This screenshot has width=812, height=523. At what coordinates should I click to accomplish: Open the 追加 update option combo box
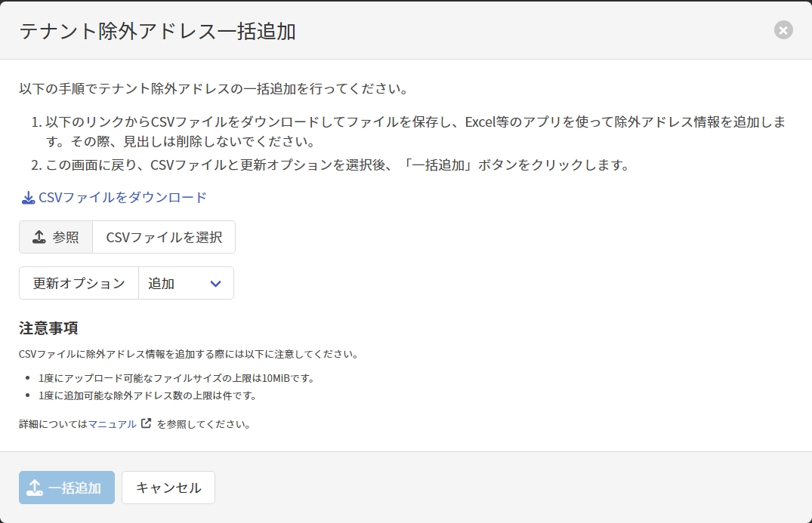point(186,284)
